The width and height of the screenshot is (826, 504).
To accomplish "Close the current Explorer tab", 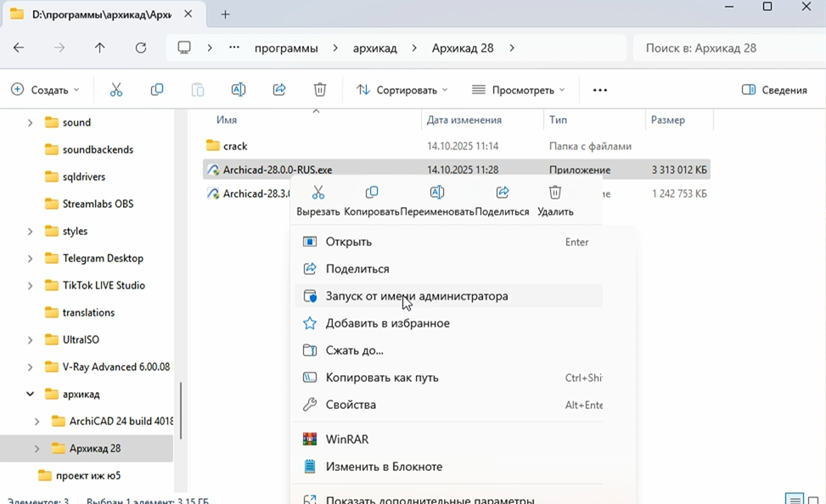I will click(188, 14).
